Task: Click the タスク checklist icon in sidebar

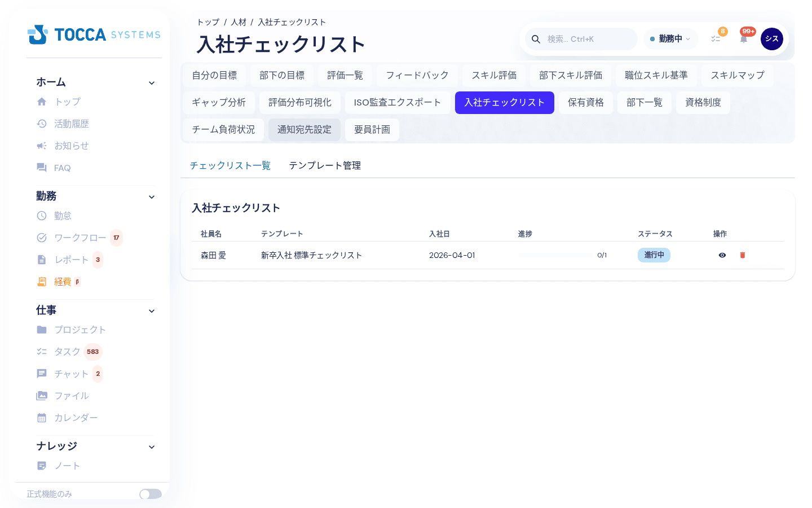Action: point(42,352)
